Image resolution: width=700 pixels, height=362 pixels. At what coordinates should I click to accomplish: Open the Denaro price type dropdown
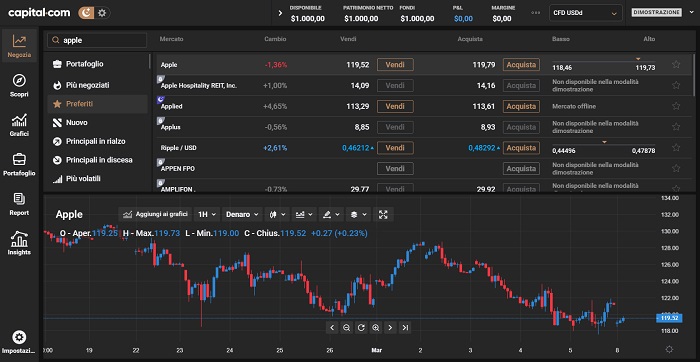(x=242, y=214)
